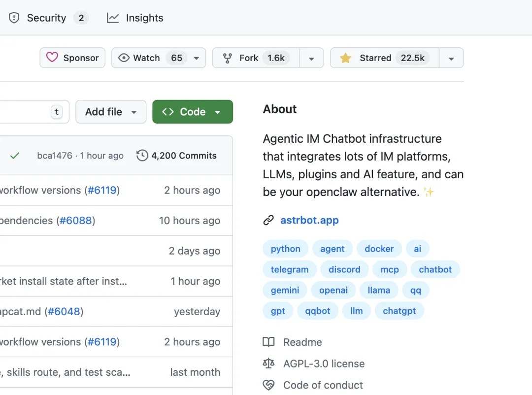Switch to the Insights tab
This screenshot has width=532, height=395.
[x=144, y=18]
